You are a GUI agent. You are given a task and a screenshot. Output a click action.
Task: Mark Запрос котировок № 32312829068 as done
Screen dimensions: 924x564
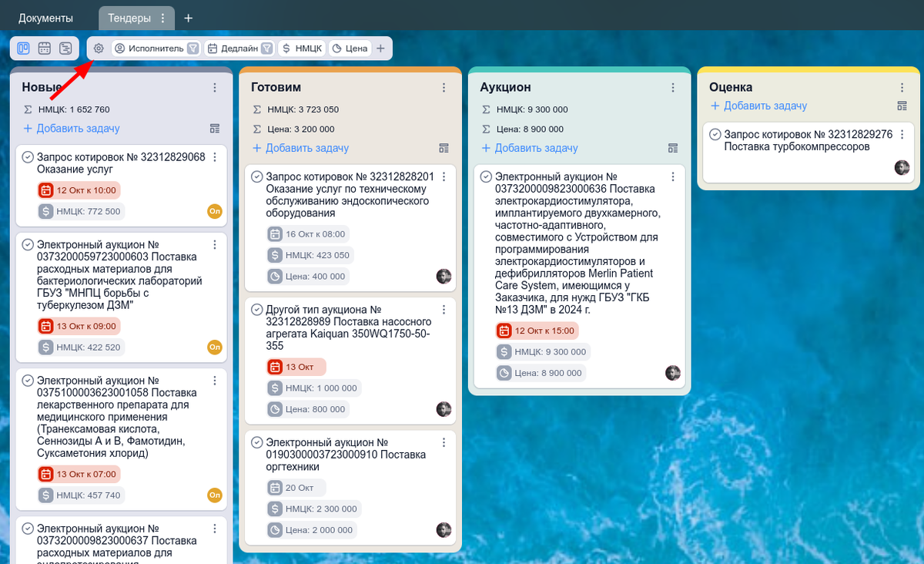point(28,157)
